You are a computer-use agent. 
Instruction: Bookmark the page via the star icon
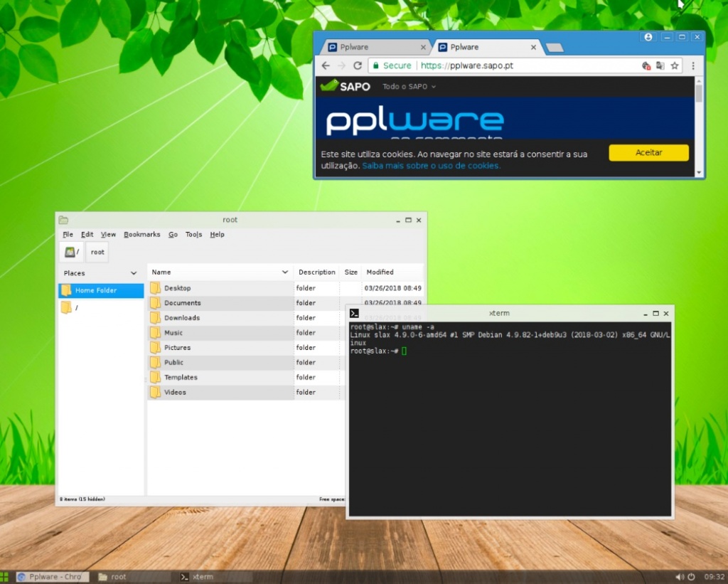pos(674,65)
